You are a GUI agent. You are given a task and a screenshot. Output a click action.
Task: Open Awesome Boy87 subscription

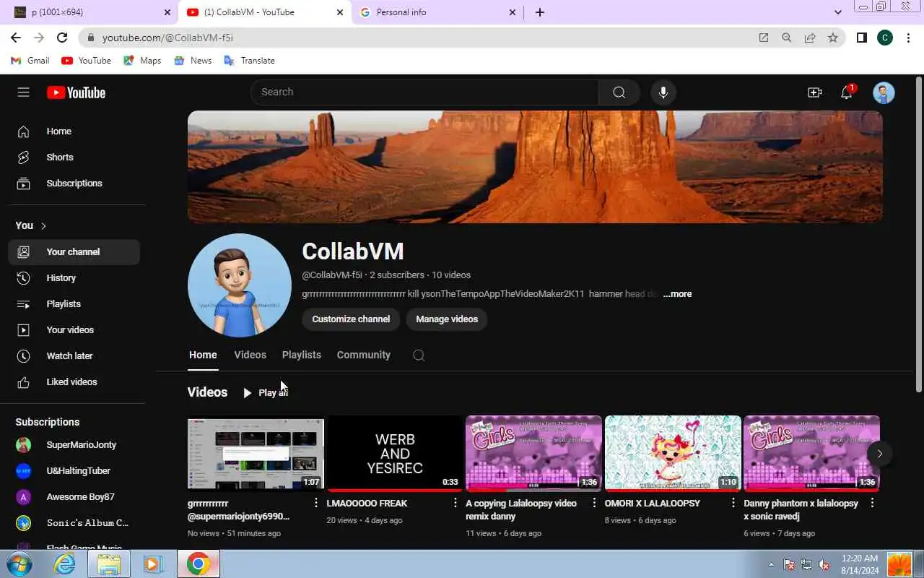74,497
